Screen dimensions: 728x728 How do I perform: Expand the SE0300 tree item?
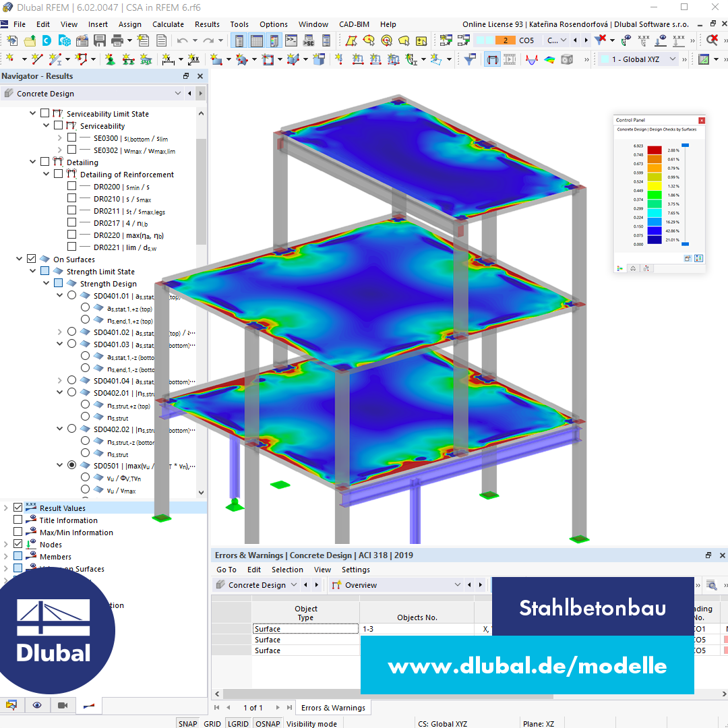pos(59,138)
